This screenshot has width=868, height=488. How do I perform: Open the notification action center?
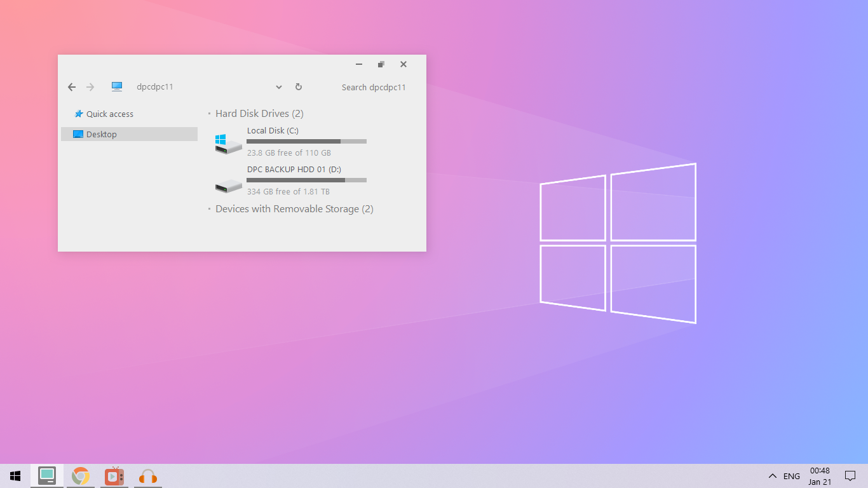tap(850, 476)
